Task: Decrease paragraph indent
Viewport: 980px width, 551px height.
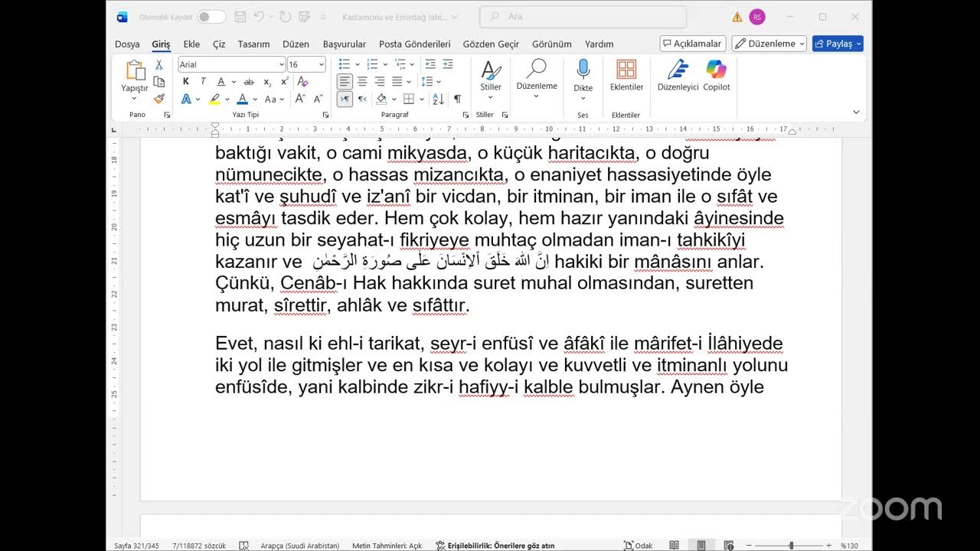Action: click(x=430, y=64)
